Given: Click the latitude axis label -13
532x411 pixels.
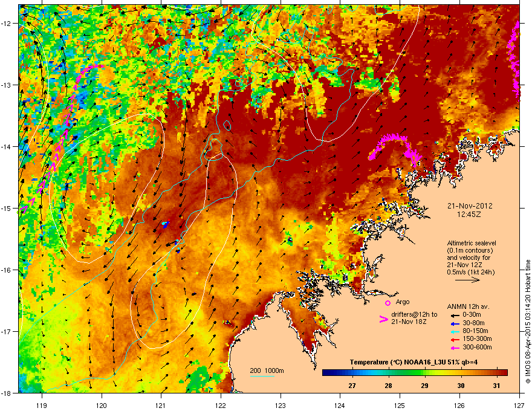Looking at the screenshot, I should click(7, 85).
